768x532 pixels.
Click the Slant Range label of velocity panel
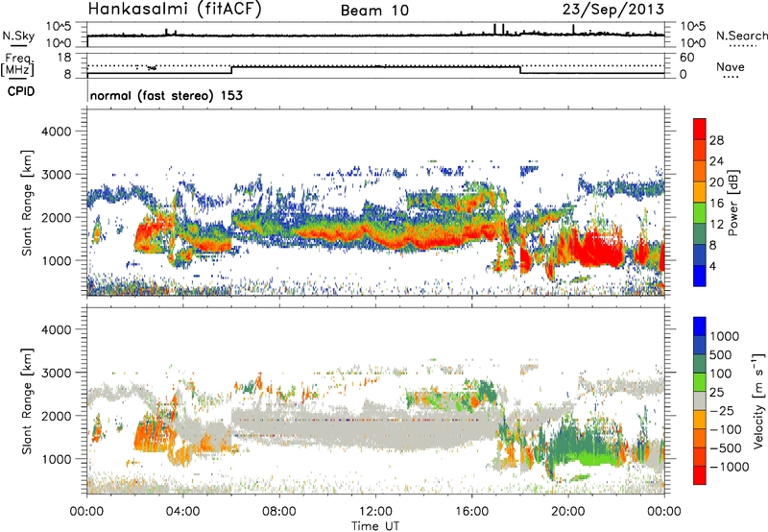(x=27, y=400)
